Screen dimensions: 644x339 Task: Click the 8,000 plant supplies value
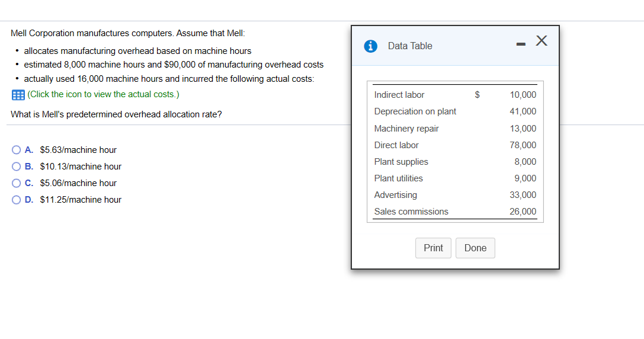point(526,162)
